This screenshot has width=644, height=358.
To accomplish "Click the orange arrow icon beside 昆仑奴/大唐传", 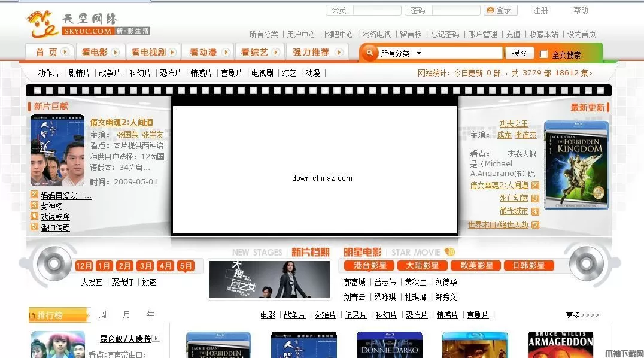I will point(155,338).
